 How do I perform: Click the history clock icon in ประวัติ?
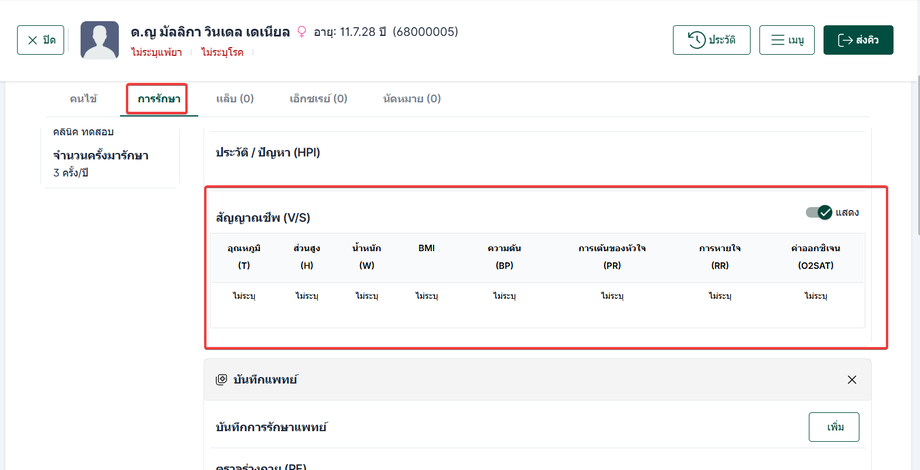click(x=696, y=40)
